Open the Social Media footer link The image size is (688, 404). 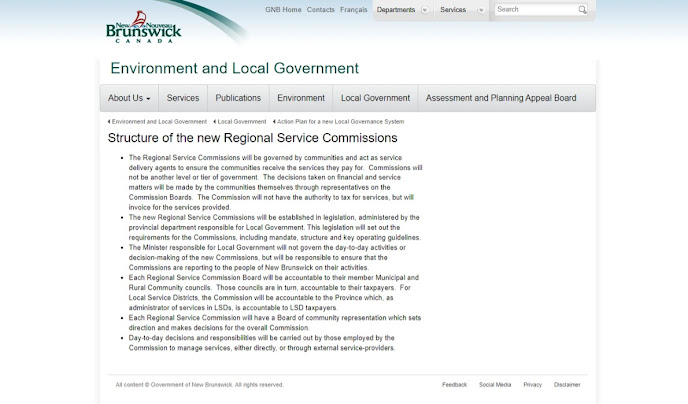[495, 385]
